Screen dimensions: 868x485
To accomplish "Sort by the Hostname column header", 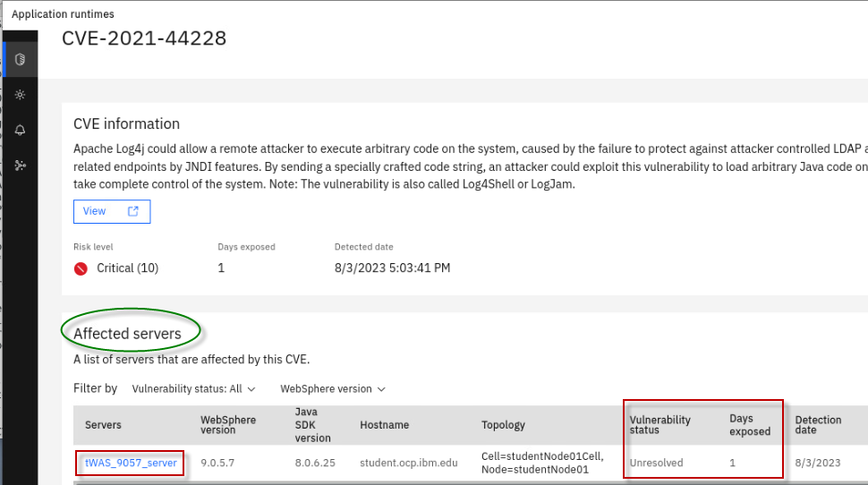I will tap(384, 425).
